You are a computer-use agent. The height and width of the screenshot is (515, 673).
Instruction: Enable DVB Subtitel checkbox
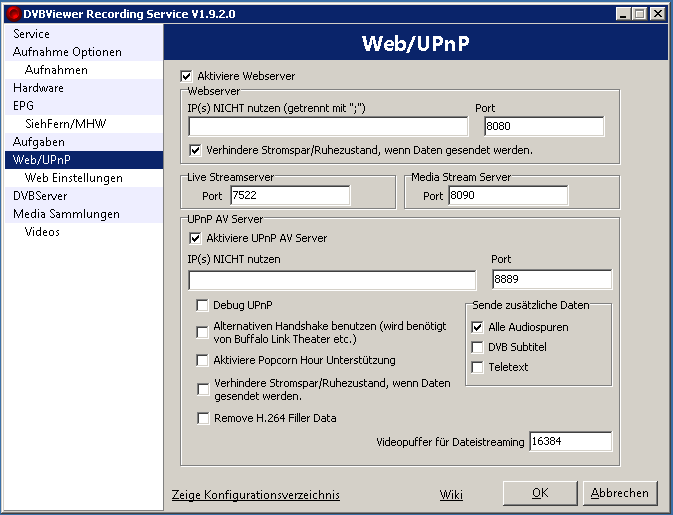[477, 347]
